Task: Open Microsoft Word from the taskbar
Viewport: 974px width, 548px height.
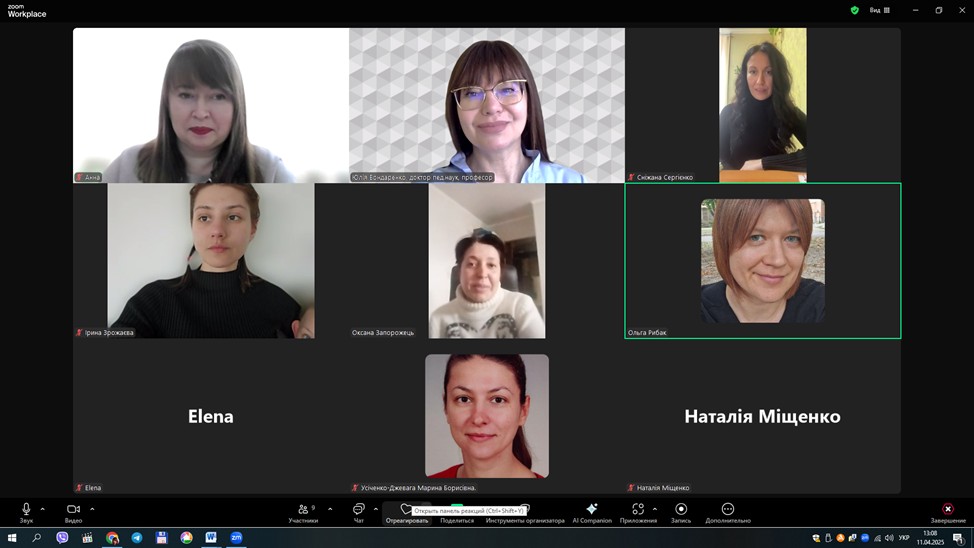Action: pos(211,538)
